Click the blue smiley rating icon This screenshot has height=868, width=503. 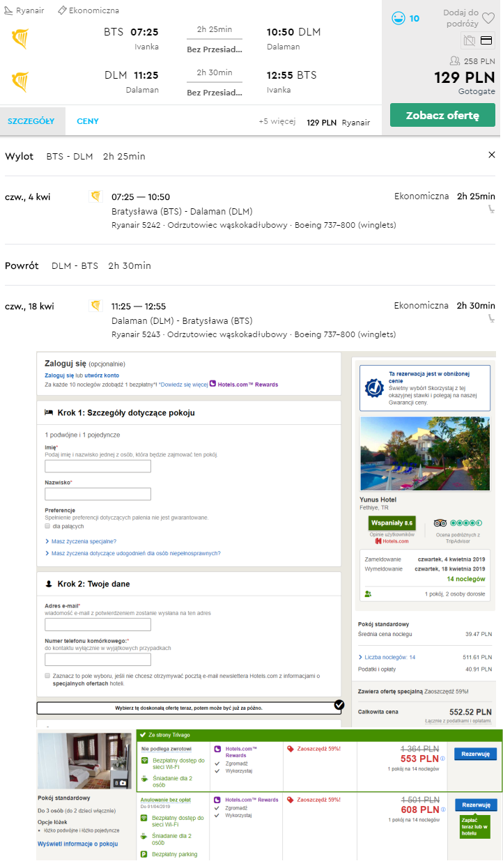pos(398,18)
